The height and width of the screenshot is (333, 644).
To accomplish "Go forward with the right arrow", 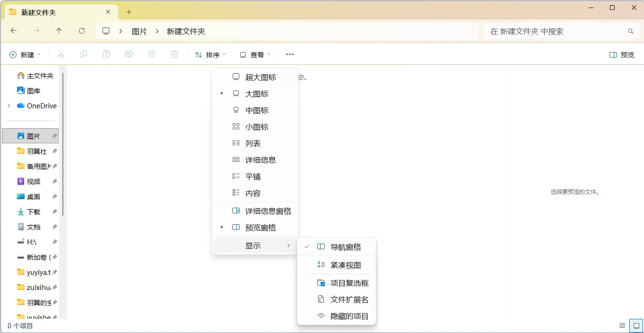I will coord(36,31).
